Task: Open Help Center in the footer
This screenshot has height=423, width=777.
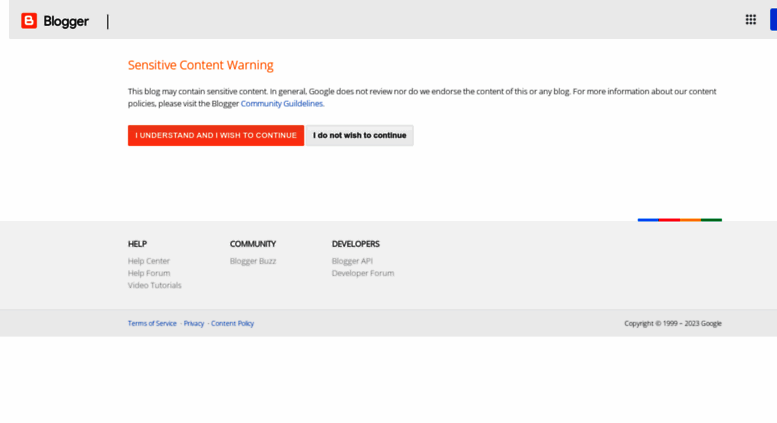Action: pyautogui.click(x=149, y=261)
